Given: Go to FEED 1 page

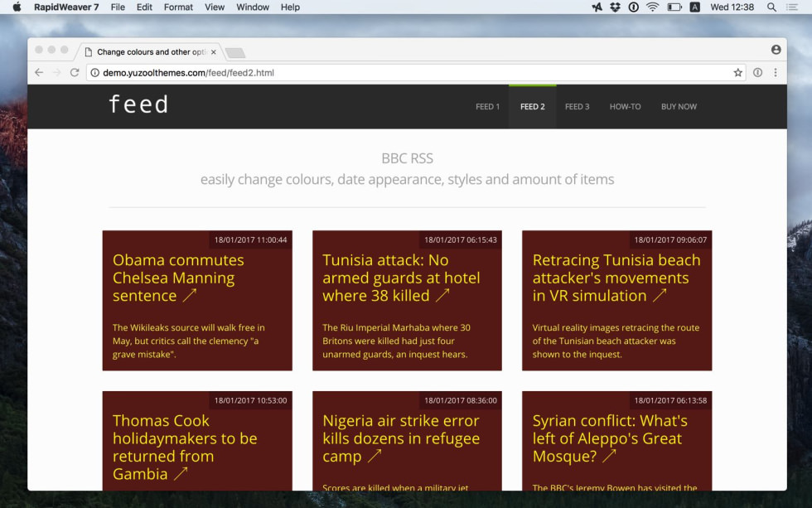Looking at the screenshot, I should click(x=488, y=107).
